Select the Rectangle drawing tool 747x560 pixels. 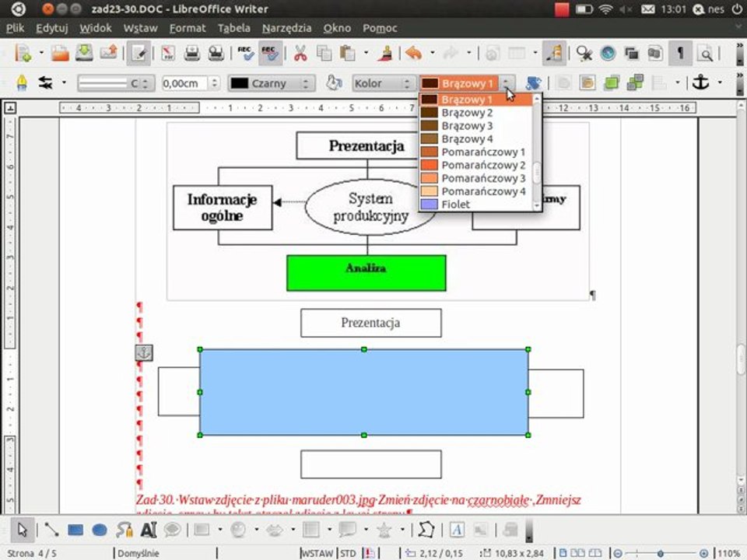tap(75, 530)
